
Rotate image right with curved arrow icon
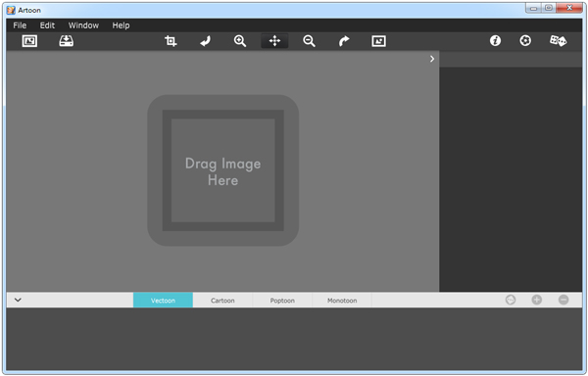[344, 41]
